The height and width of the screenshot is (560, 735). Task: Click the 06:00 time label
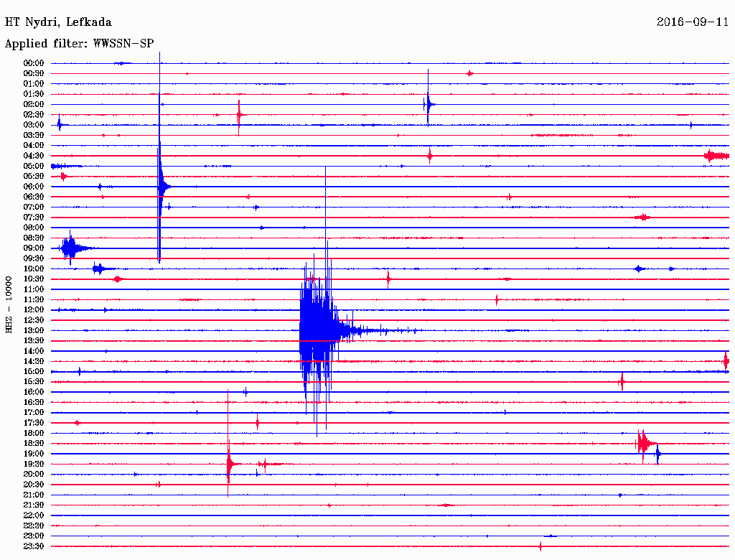point(34,187)
